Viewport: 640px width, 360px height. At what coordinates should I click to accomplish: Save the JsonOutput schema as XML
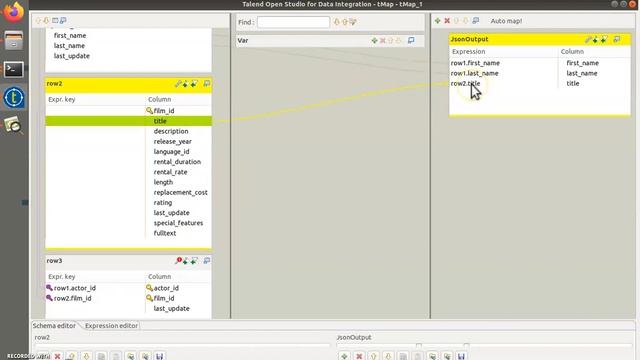click(x=461, y=356)
